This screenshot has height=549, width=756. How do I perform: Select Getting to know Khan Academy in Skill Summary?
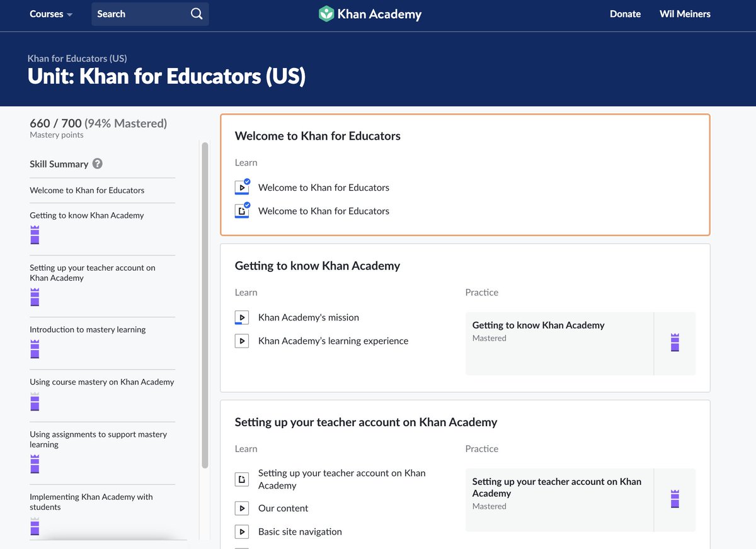(87, 215)
